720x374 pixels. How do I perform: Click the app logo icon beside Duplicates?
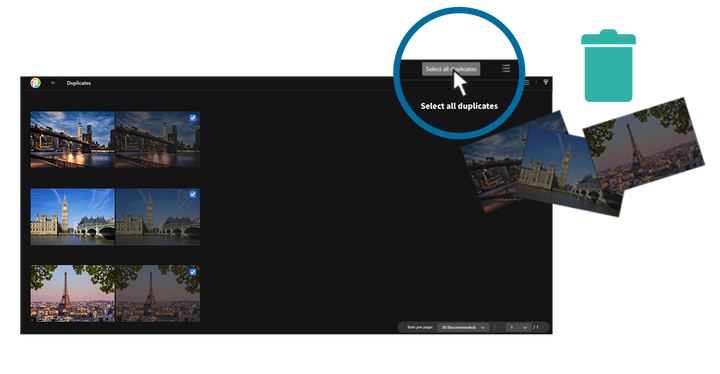[35, 83]
